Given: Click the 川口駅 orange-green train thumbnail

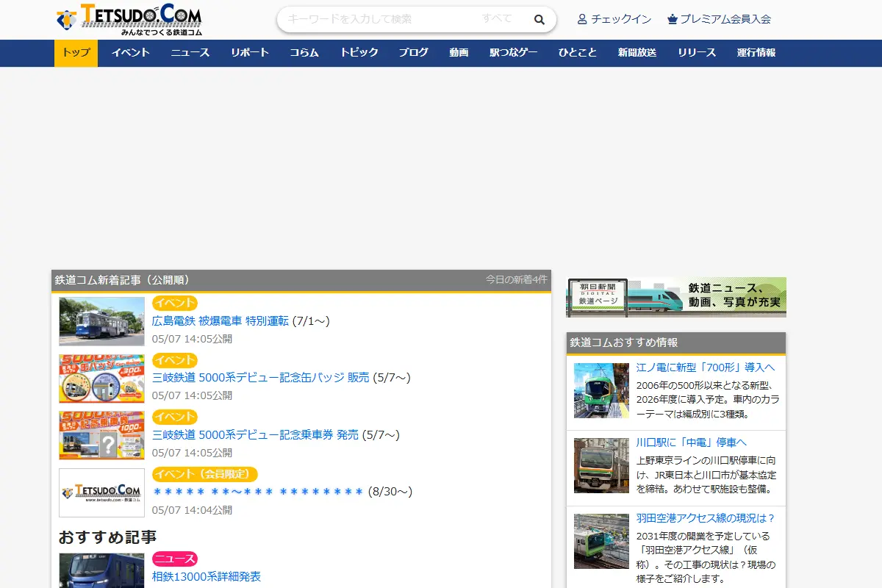Looking at the screenshot, I should pyautogui.click(x=601, y=466).
